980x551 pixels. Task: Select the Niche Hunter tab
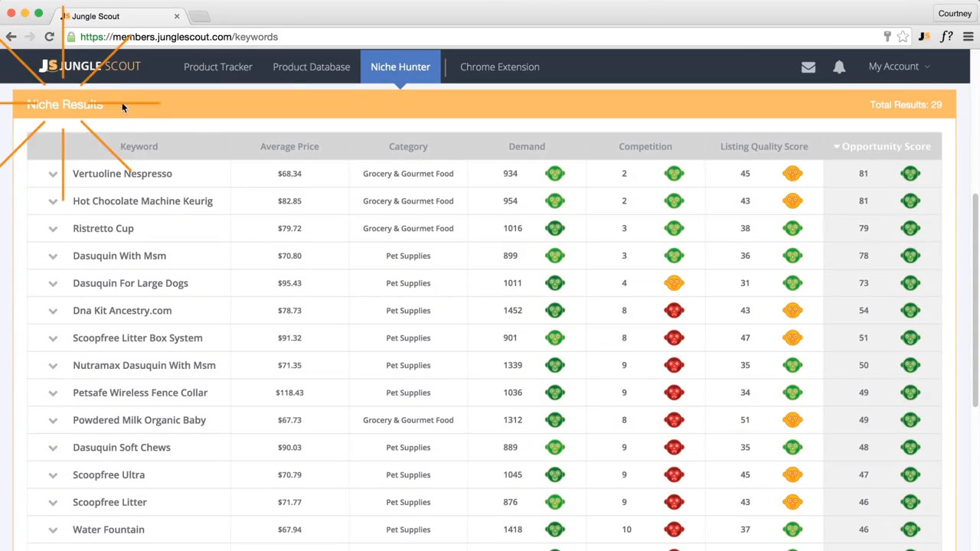(x=400, y=67)
